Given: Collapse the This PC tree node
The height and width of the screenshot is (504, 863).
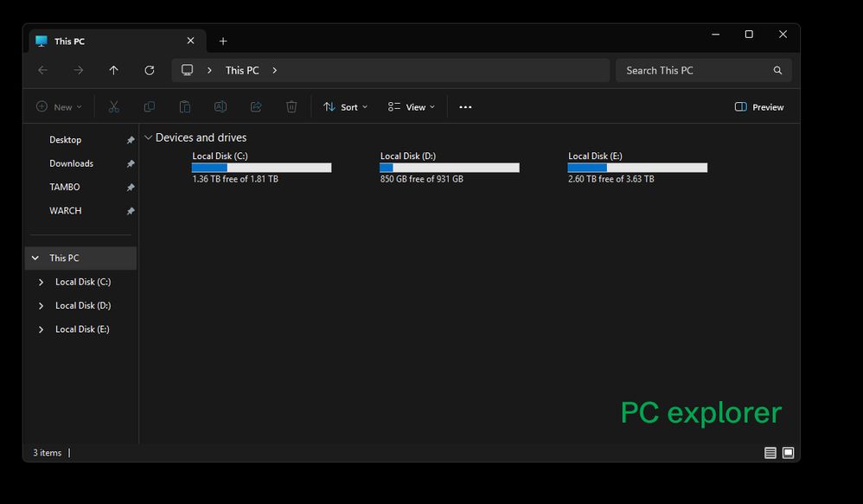Looking at the screenshot, I should 35,258.
